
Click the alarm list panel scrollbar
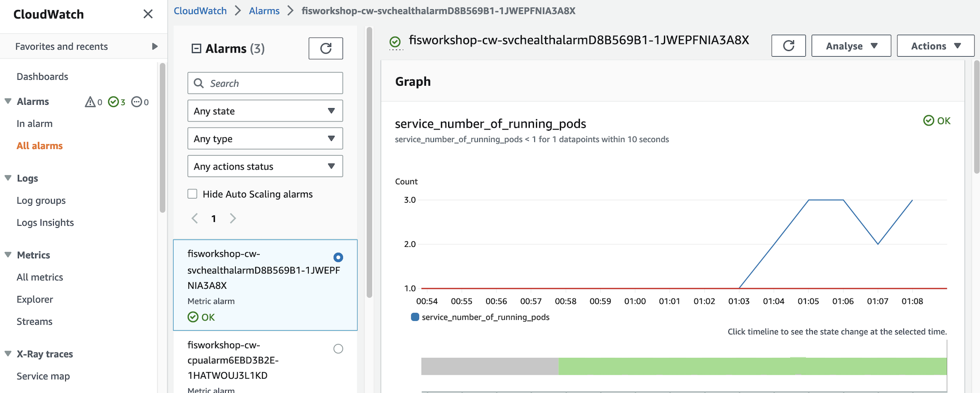[x=370, y=162]
